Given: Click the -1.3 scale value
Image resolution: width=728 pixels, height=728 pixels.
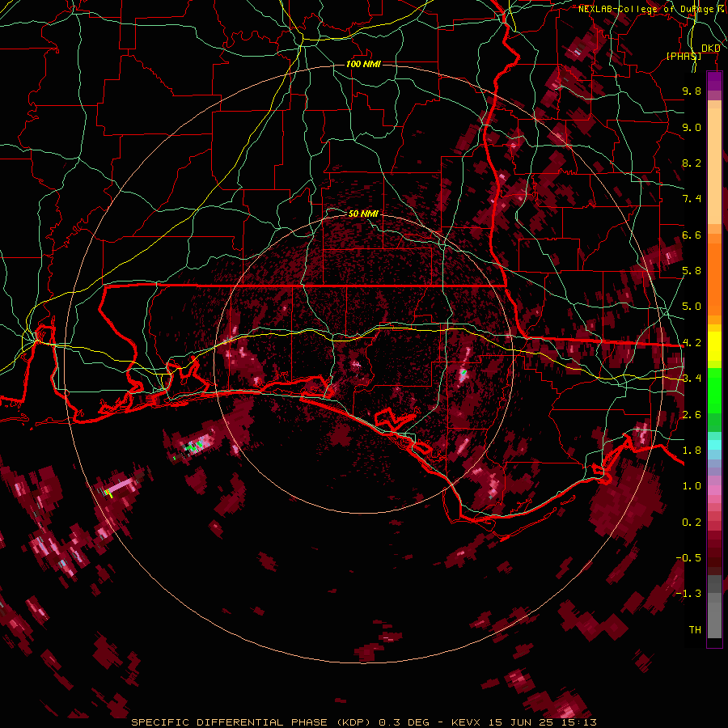Looking at the screenshot, I should pyautogui.click(x=688, y=594).
